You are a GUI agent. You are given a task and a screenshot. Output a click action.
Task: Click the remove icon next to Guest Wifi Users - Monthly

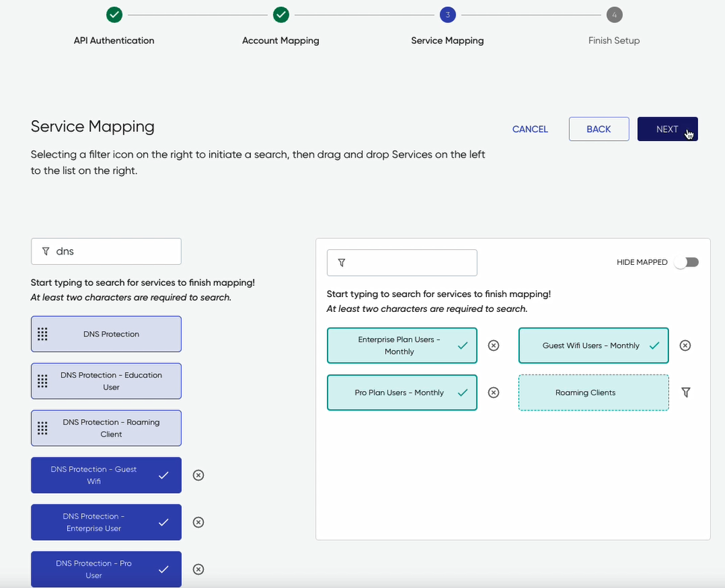tap(685, 345)
